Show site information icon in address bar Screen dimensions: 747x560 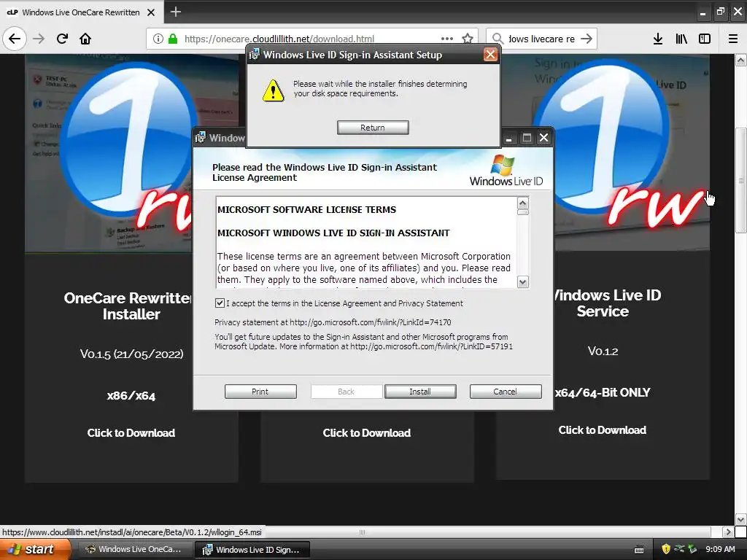point(158,39)
